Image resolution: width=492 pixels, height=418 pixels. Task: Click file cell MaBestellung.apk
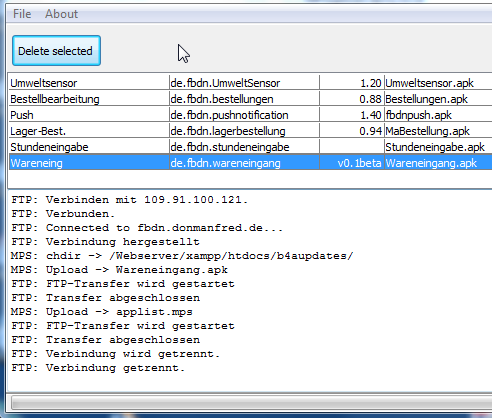[x=438, y=131]
